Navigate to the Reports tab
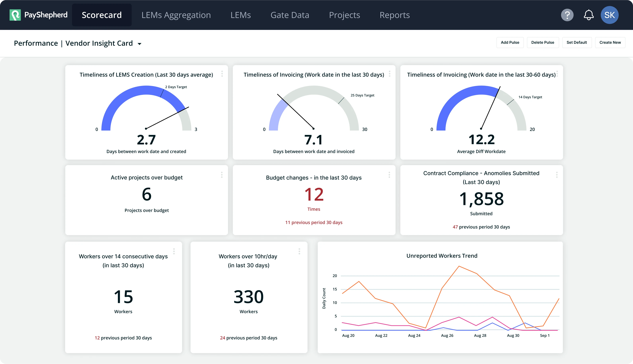The width and height of the screenshot is (633, 364). pyautogui.click(x=395, y=15)
